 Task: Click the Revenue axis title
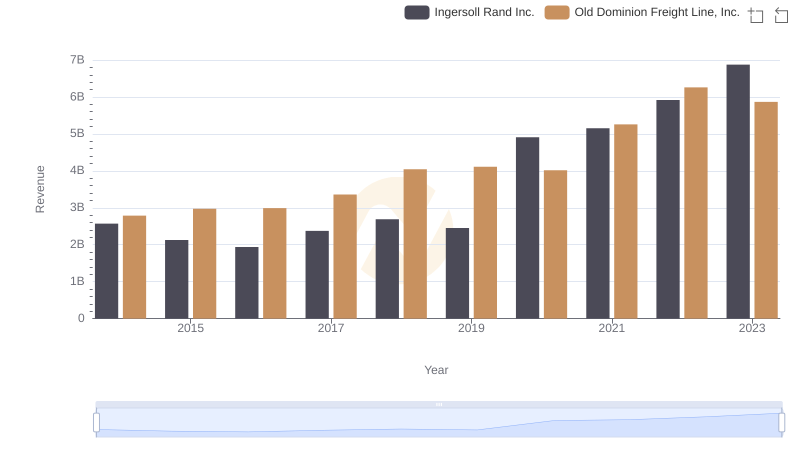[x=40, y=189]
